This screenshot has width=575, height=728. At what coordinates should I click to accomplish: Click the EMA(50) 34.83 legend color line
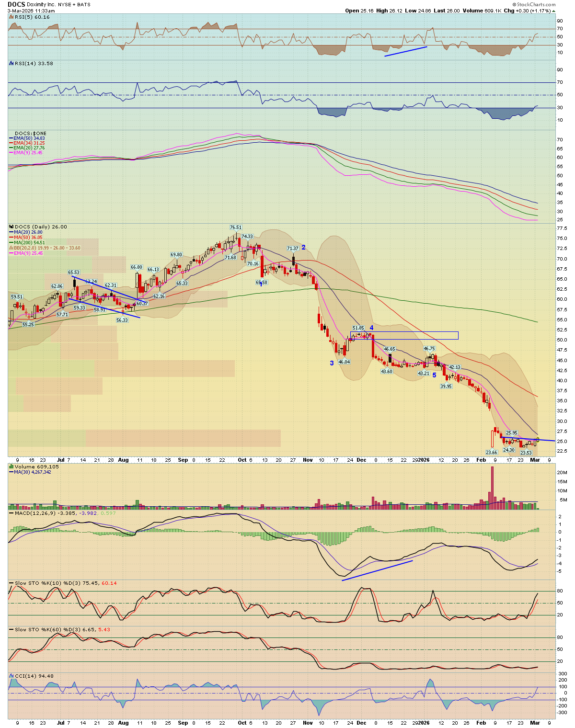(x=11, y=138)
